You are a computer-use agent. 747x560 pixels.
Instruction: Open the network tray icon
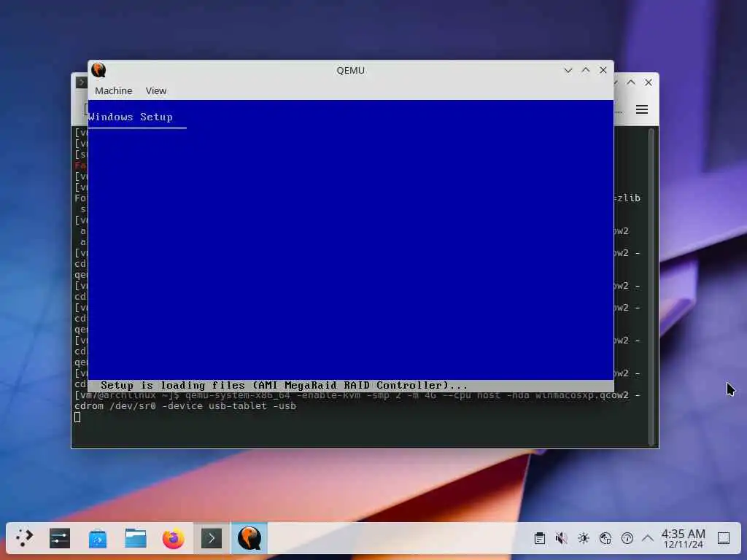[x=605, y=538]
